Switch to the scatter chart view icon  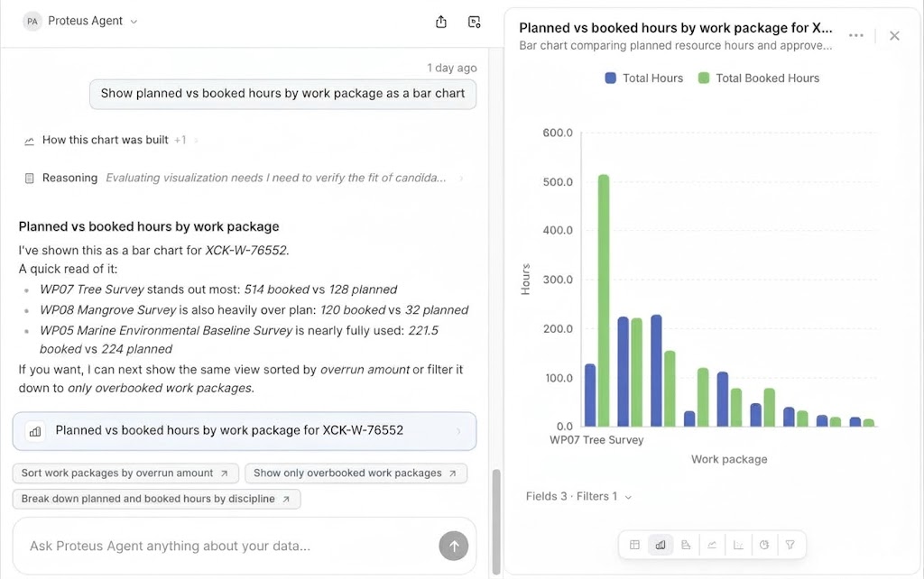coord(738,545)
